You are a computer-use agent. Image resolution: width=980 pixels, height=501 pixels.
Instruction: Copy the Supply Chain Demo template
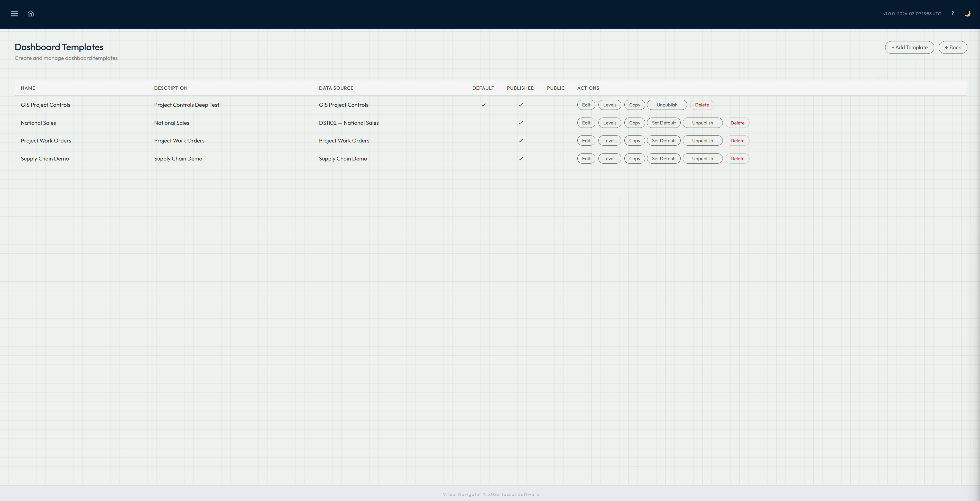tap(635, 159)
